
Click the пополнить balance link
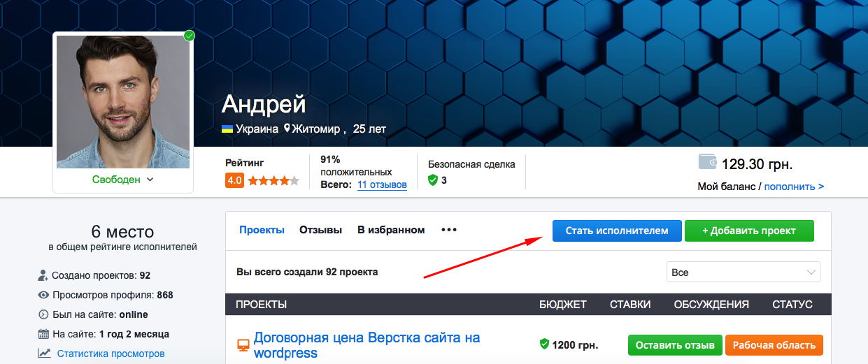(x=794, y=187)
